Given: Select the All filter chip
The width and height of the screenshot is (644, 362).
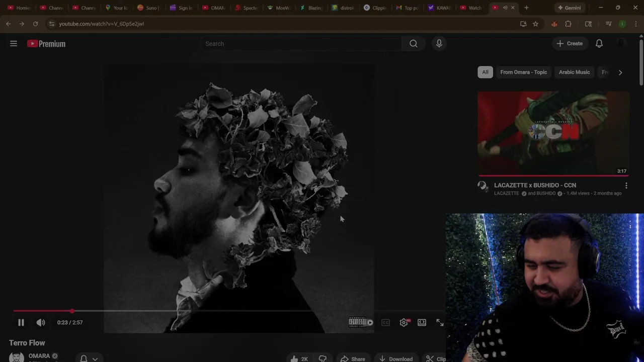Looking at the screenshot, I should (485, 72).
